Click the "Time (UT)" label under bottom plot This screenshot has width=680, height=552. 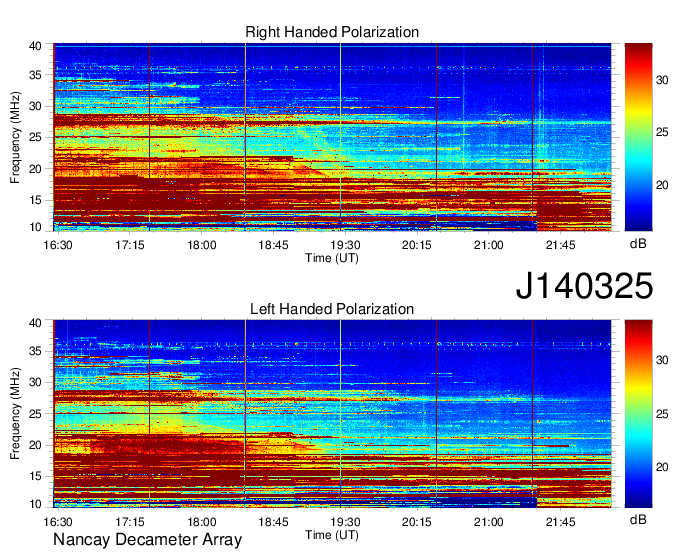click(x=332, y=535)
